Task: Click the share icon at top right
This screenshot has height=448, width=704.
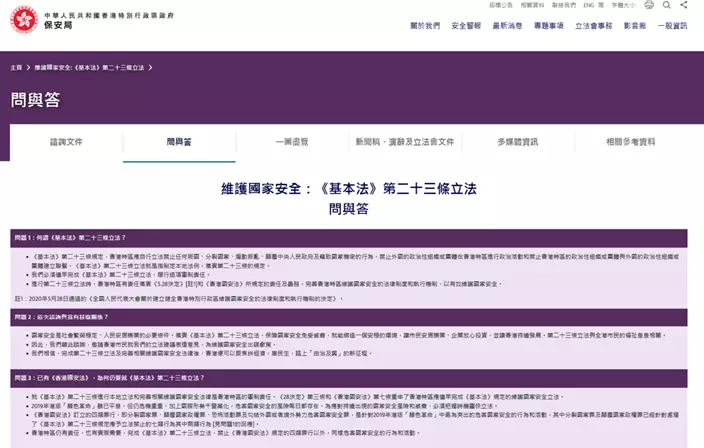Action: pyautogui.click(x=683, y=5)
